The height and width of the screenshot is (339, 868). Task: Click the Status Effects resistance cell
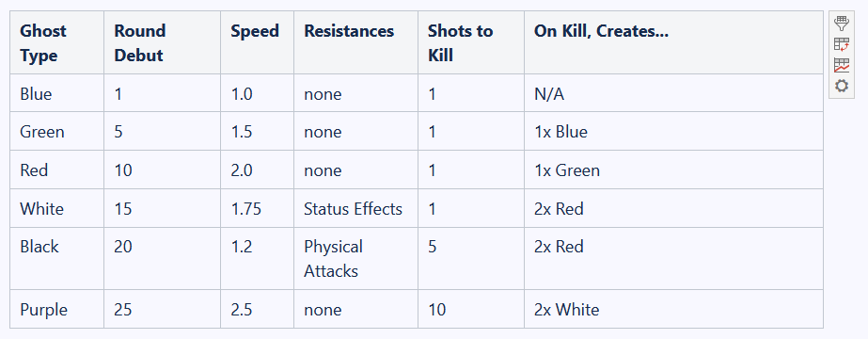click(x=356, y=208)
